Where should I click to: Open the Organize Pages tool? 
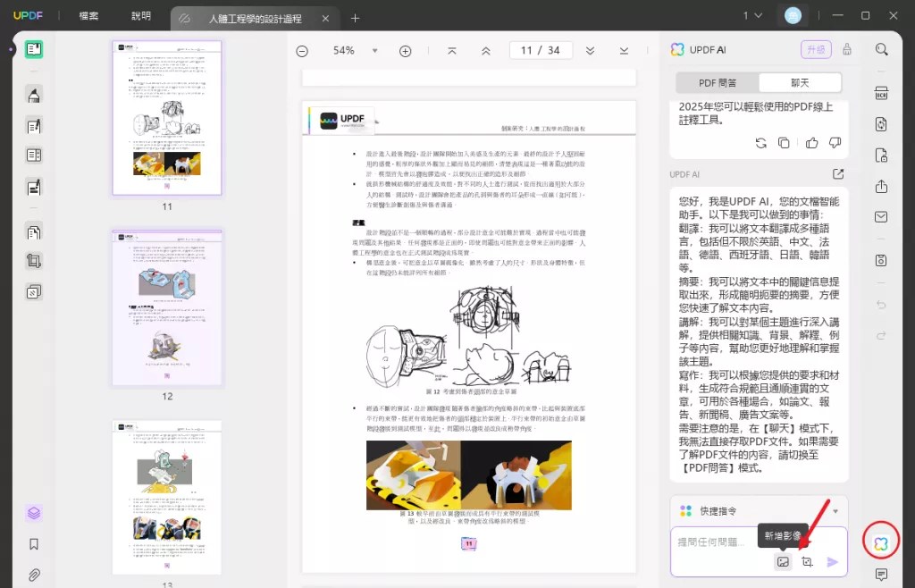(x=34, y=232)
